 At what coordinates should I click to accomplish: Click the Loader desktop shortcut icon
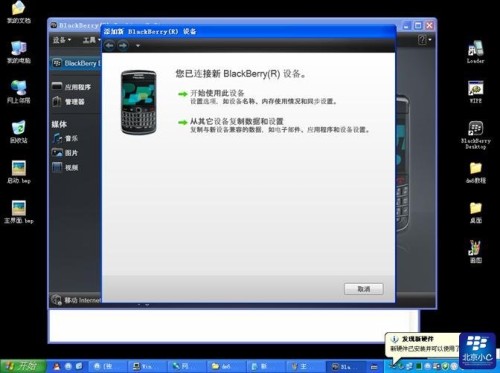click(475, 52)
